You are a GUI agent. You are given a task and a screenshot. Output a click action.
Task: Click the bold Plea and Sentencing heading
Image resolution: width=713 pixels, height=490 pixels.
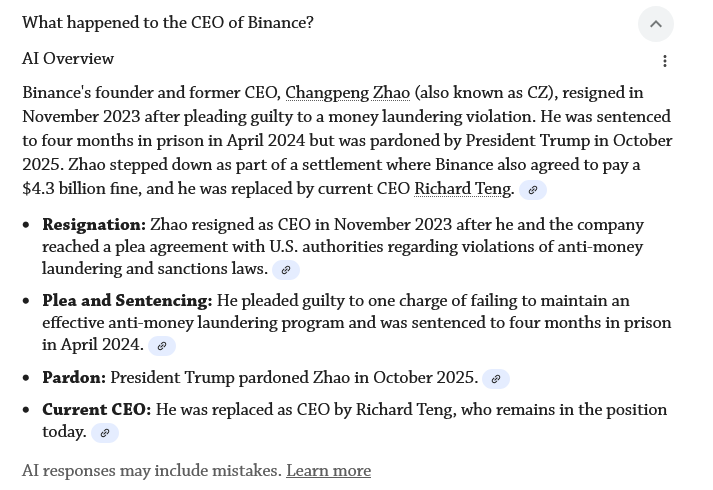[x=127, y=301]
